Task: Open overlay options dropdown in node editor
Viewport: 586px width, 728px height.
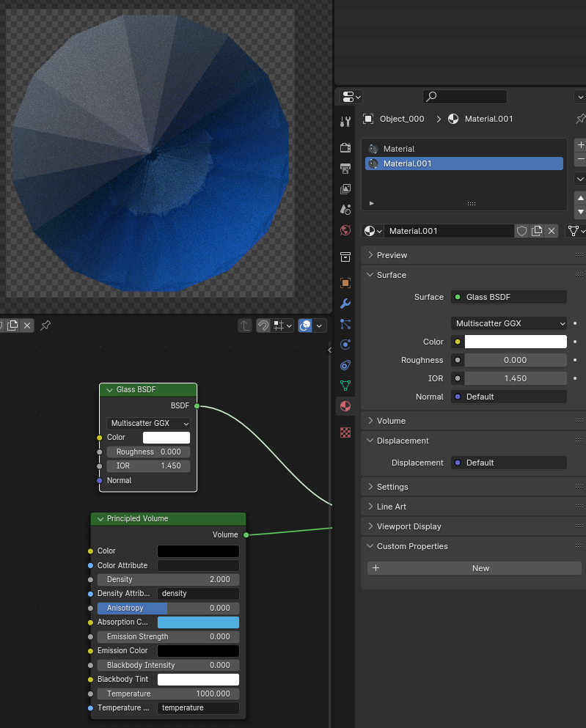Action: [320, 326]
